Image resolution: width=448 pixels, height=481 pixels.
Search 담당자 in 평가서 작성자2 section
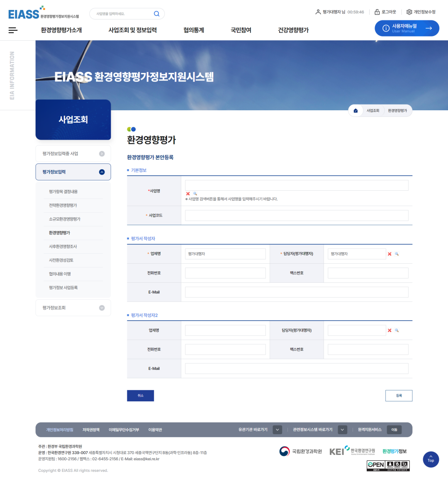pos(397,330)
